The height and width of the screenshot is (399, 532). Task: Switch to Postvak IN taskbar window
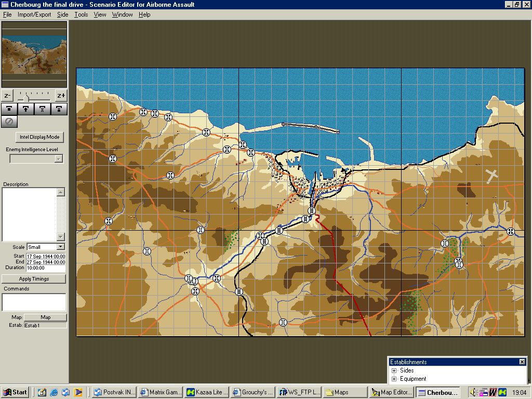pos(115,392)
